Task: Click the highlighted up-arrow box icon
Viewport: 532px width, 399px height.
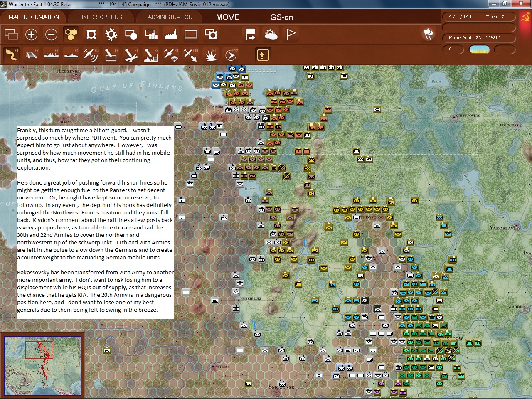Action: coord(263,54)
